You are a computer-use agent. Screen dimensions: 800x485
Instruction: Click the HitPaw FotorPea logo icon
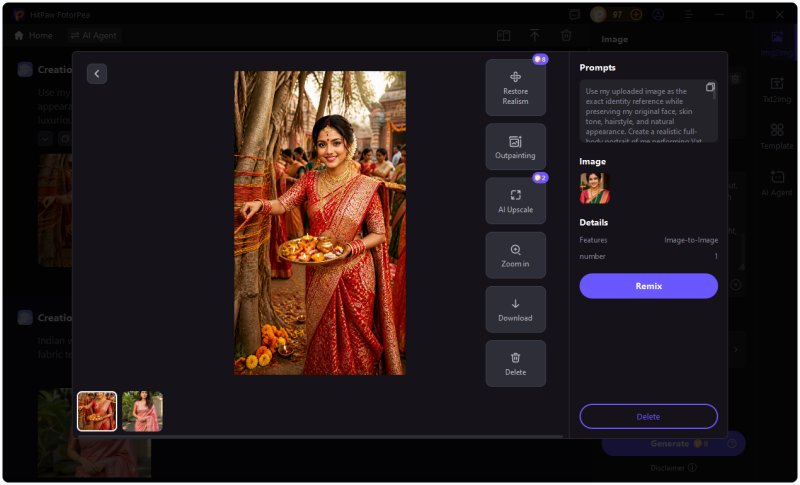(x=19, y=15)
